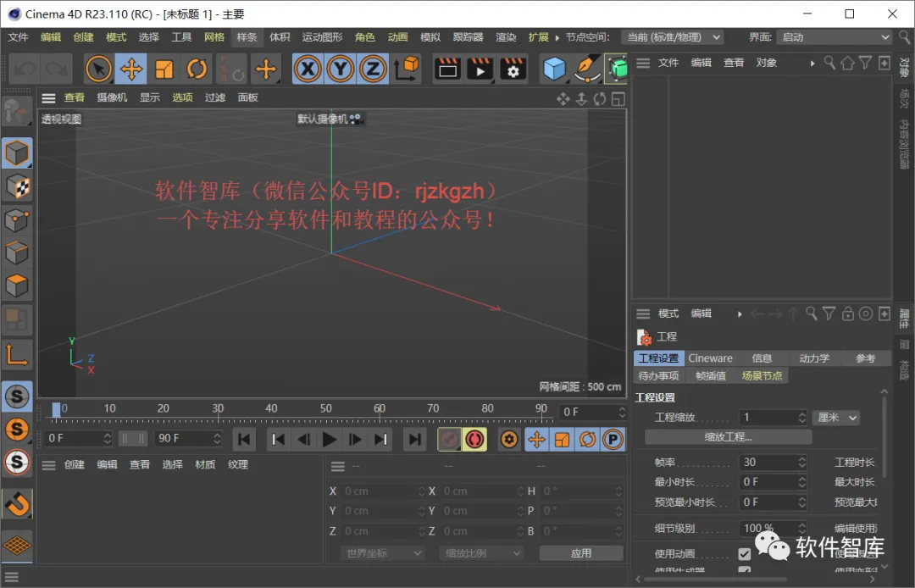Toggle Position keying on the timeline bar
Screen dimensions: 915x588
pyautogui.click(x=536, y=439)
